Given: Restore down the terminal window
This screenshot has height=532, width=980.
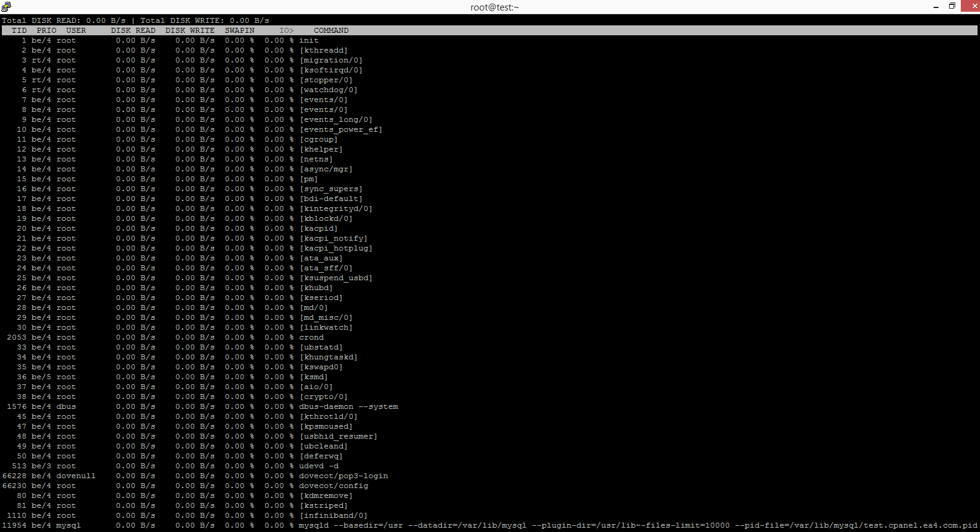Looking at the screenshot, I should (952, 7).
